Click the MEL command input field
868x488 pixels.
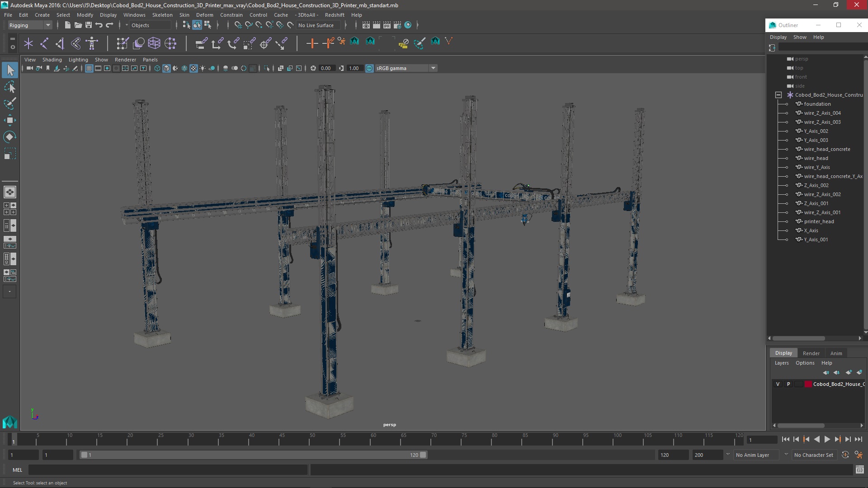pyautogui.click(x=167, y=470)
